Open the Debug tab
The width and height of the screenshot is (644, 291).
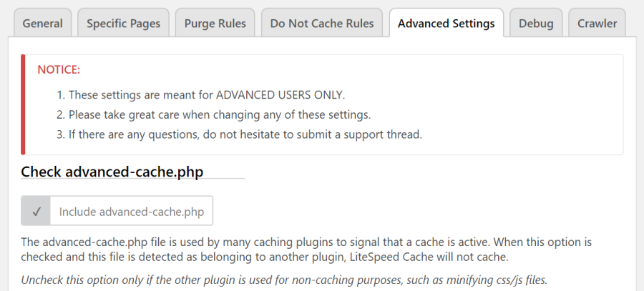(536, 23)
